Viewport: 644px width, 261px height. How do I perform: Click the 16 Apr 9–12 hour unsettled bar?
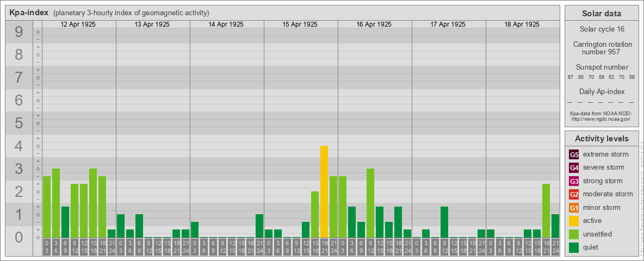(x=370, y=203)
